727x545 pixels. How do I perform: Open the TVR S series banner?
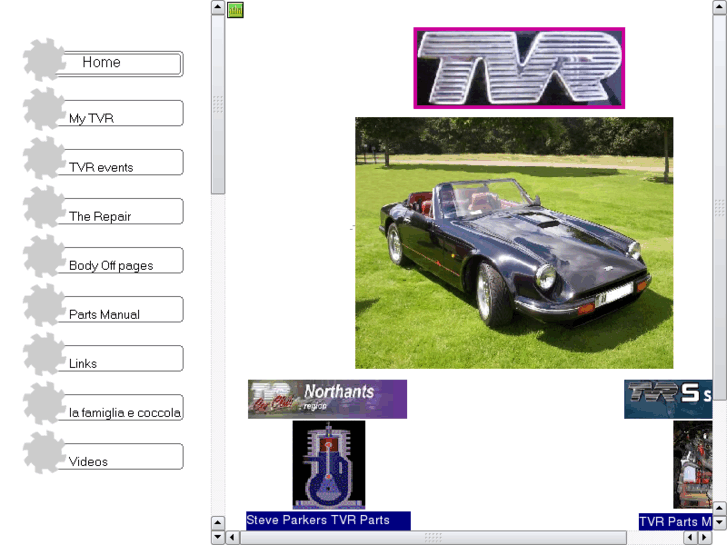(668, 399)
